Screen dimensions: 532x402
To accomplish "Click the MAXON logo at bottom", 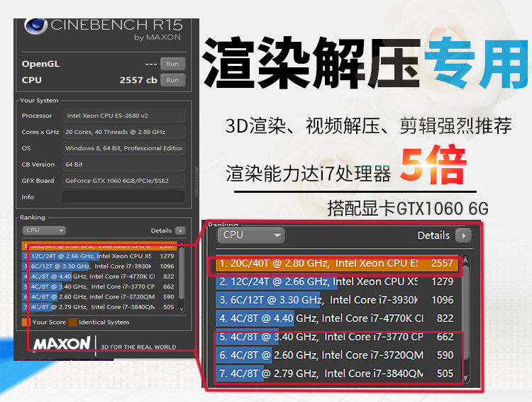I will [62, 344].
